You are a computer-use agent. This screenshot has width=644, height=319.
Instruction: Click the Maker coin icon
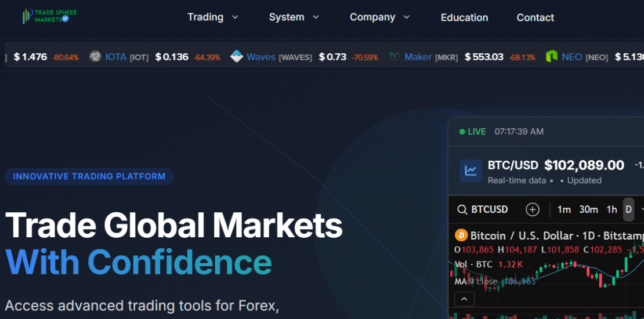pyautogui.click(x=395, y=56)
